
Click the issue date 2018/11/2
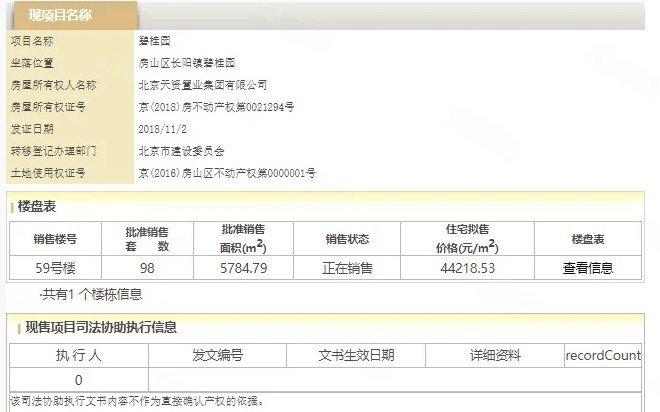[x=162, y=129]
